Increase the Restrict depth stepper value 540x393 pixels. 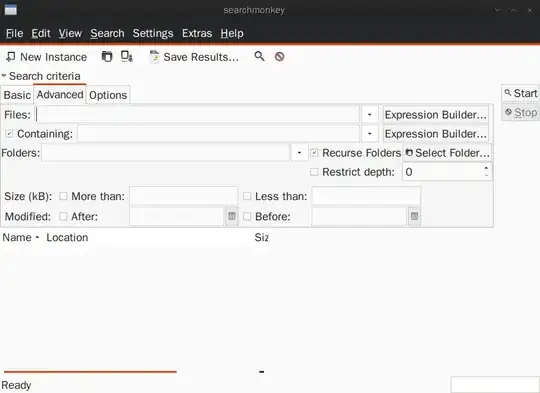[486, 168]
